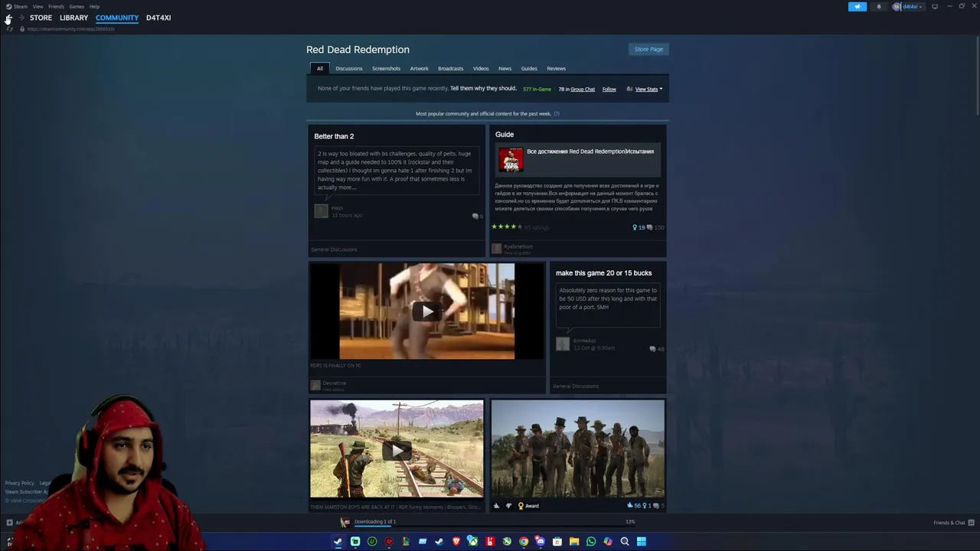Click the page vertical scrollbar
The width and height of the screenshot is (980, 551).
coord(977,77)
